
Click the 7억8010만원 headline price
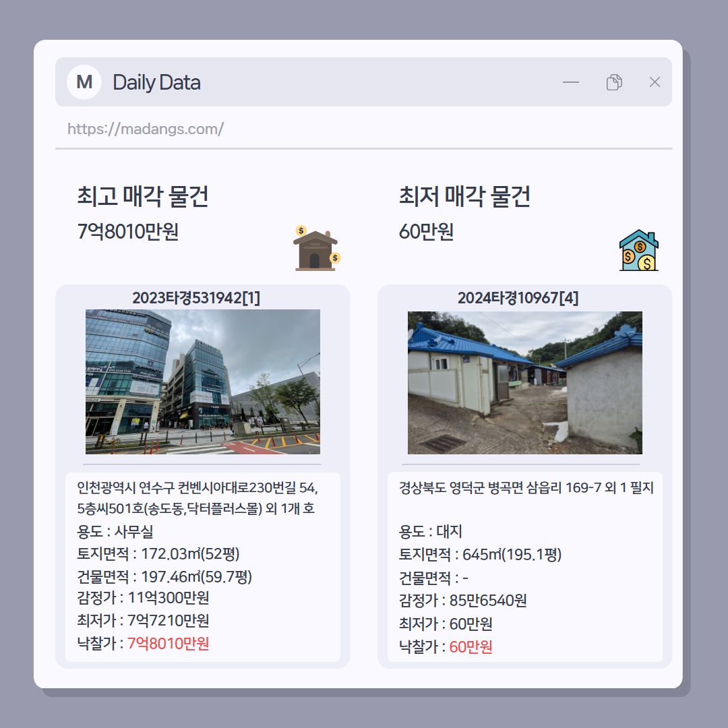[x=127, y=231]
